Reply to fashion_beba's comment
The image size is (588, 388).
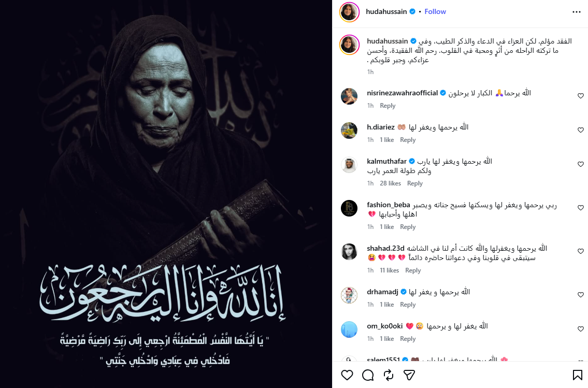[408, 227]
